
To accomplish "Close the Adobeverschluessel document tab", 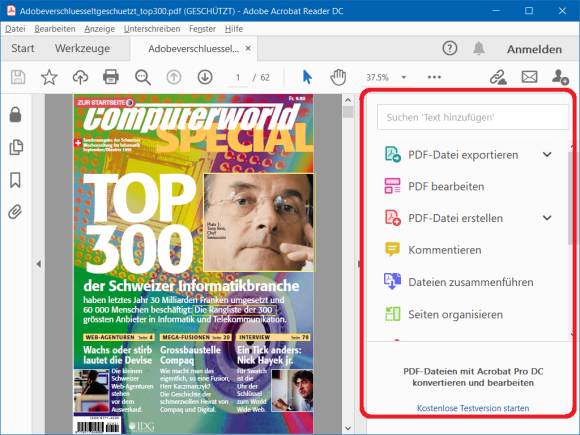I will [248, 48].
